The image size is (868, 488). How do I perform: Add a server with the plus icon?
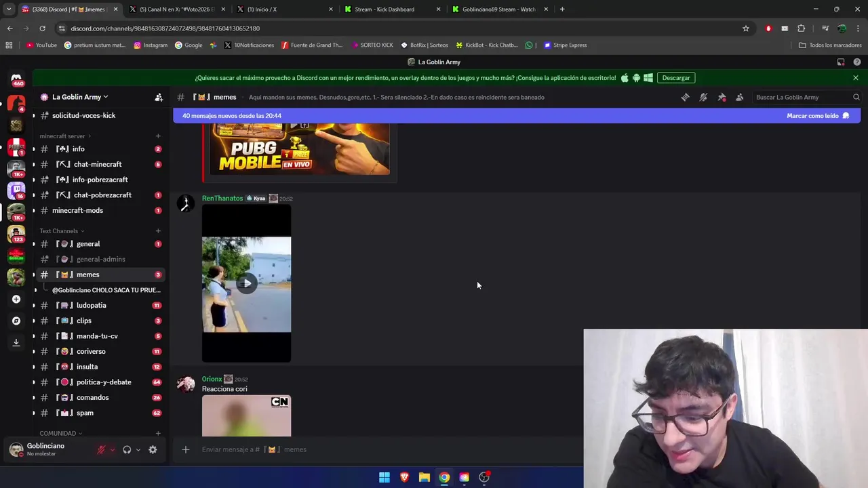point(16,299)
